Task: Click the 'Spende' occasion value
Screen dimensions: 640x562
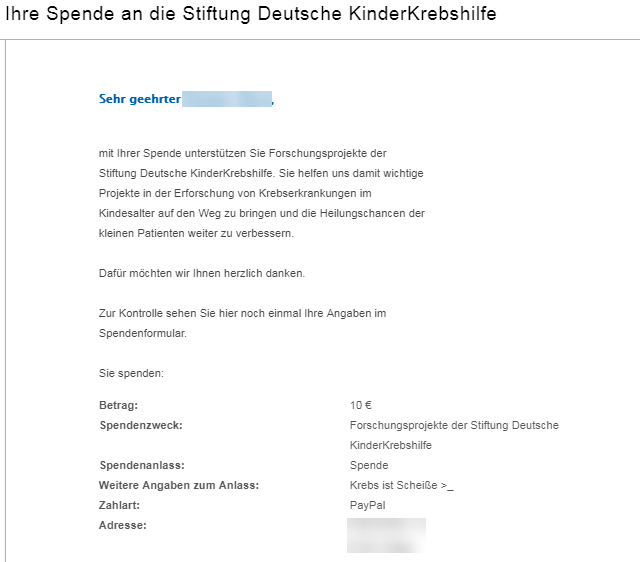Action: click(x=369, y=465)
